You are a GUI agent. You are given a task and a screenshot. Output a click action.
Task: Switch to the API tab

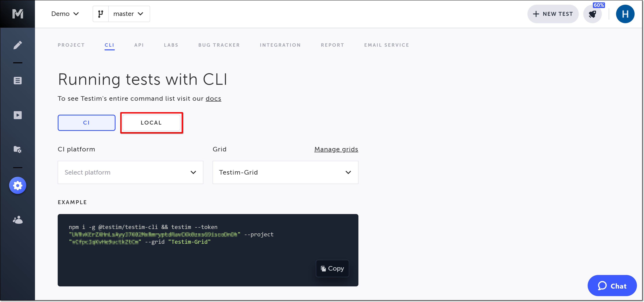[x=139, y=45]
